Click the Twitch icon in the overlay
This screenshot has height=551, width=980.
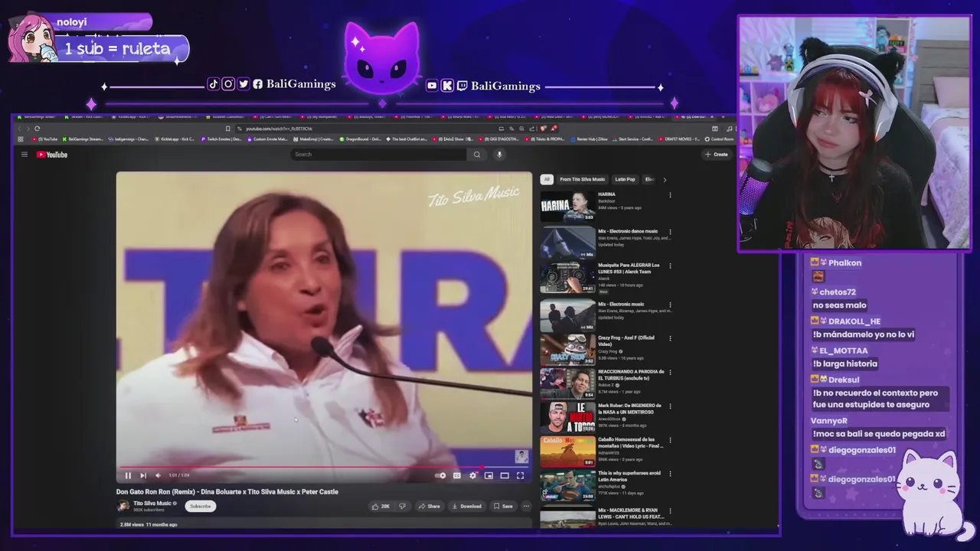[462, 86]
